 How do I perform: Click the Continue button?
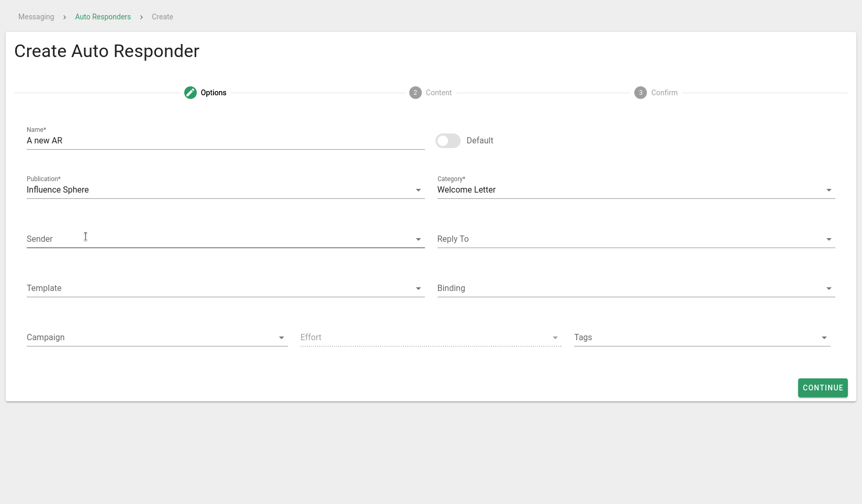pyautogui.click(x=823, y=388)
